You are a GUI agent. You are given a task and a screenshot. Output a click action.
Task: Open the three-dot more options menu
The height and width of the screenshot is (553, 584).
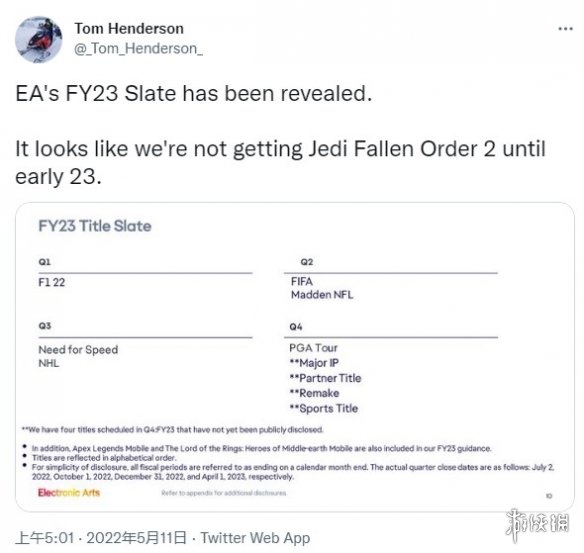click(565, 29)
